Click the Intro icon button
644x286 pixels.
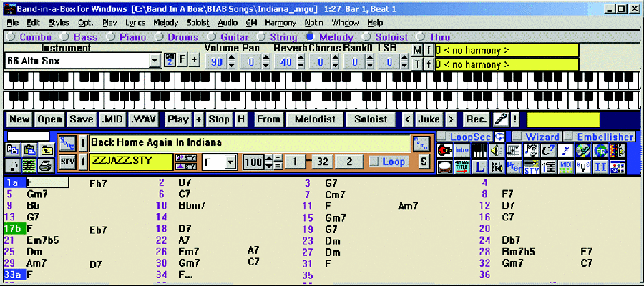point(462,150)
